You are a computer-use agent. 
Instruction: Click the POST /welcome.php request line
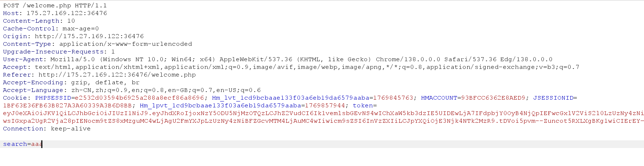coord(55,5)
